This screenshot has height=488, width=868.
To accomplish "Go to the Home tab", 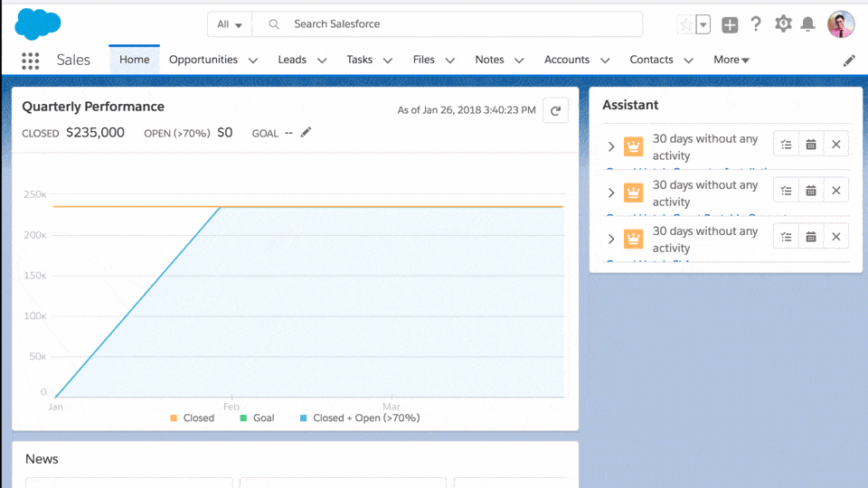I will tap(135, 60).
